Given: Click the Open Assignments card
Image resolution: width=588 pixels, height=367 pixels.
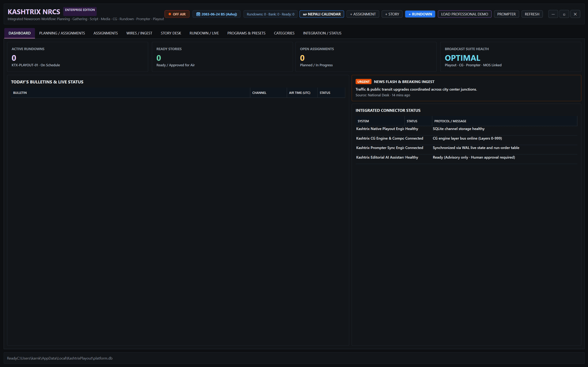Looking at the screenshot, I should point(366,57).
